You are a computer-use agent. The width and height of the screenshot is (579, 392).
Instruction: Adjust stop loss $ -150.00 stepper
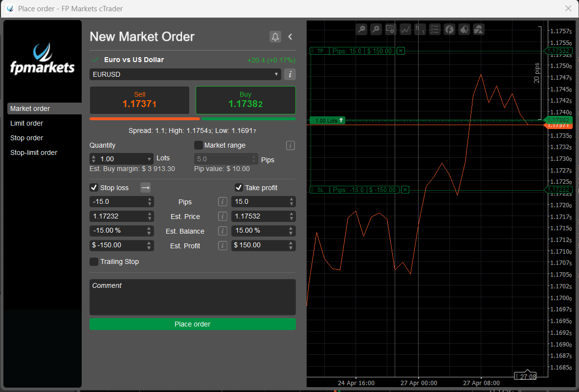[x=149, y=245]
